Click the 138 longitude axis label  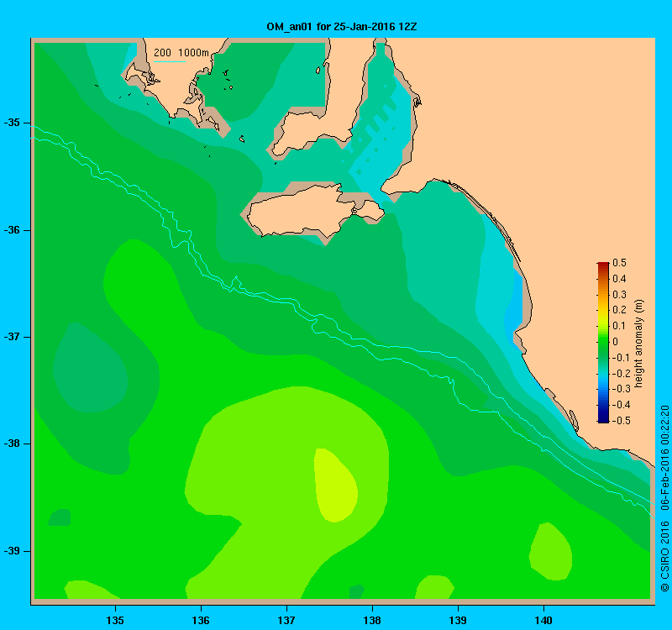[x=372, y=620]
